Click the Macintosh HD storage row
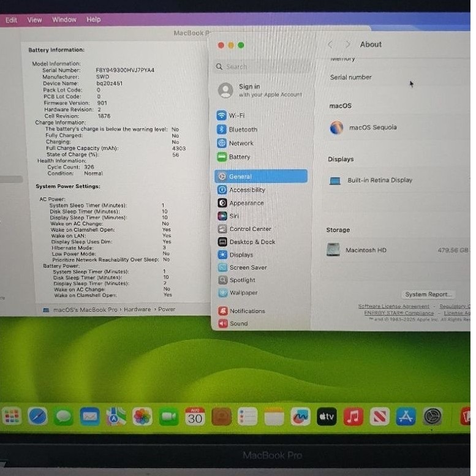The height and width of the screenshot is (476, 476). point(397,250)
